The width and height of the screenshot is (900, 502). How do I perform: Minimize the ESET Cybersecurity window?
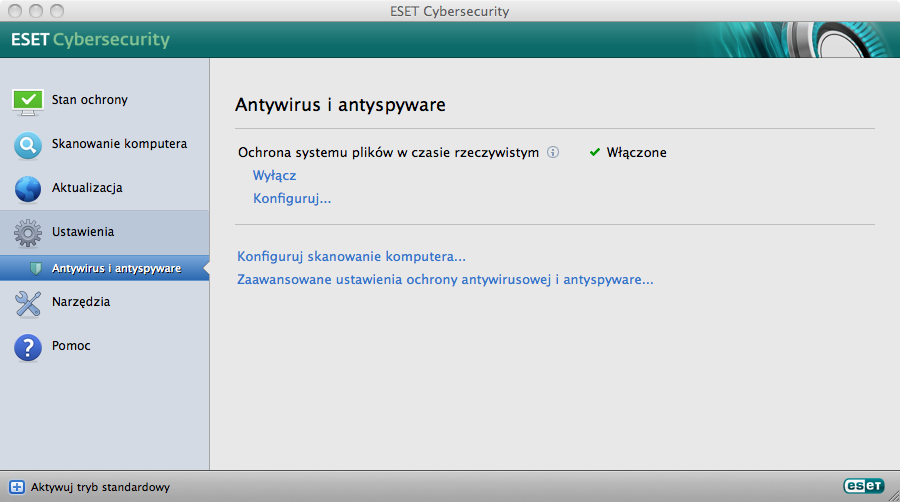point(36,11)
